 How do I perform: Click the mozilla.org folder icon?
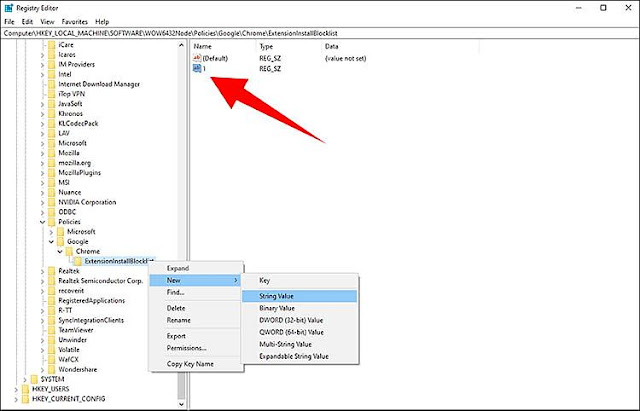click(51, 162)
